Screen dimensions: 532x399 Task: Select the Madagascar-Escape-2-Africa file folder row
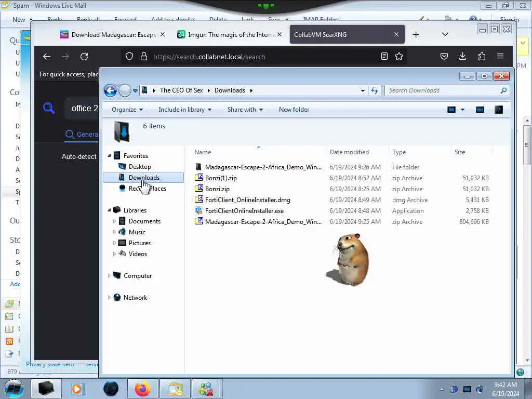point(343,167)
